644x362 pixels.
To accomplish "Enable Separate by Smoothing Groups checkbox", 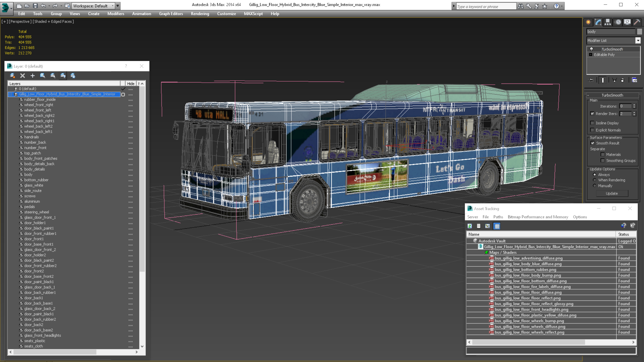I will click(x=602, y=160).
